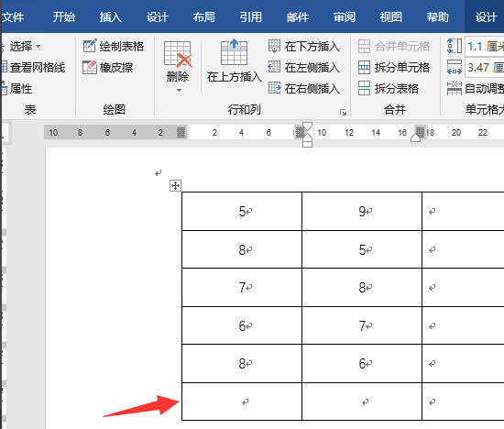504x429 pixels.
Task: Click the column width icon
Action: tap(455, 67)
